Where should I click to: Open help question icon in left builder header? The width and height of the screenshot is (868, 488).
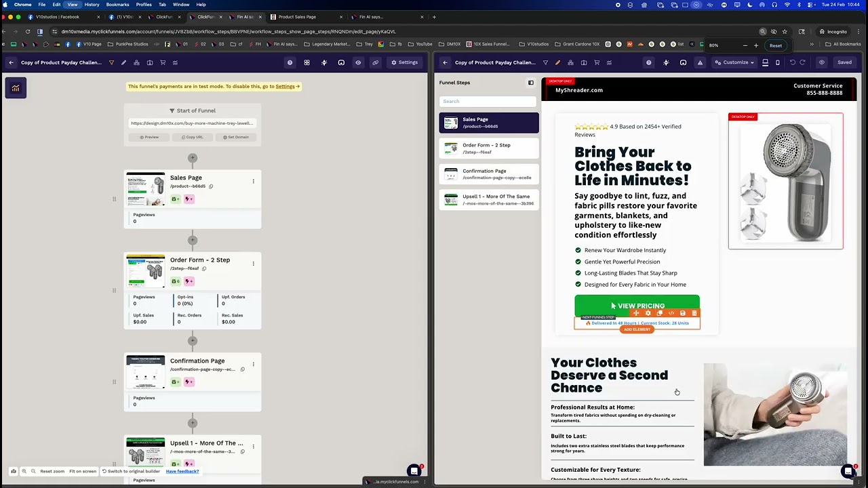pyautogui.click(x=290, y=62)
